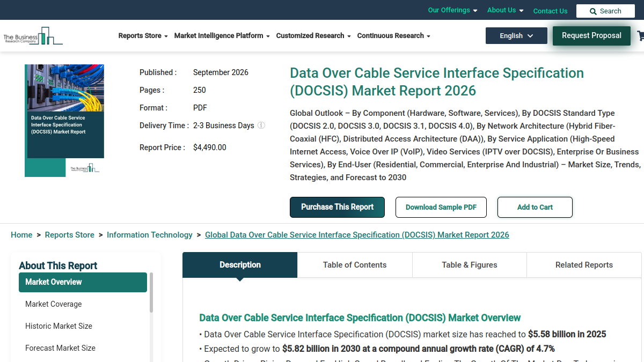Open Information Technology breadcrumb link
Screen dimensions: 644x362
pos(150,235)
